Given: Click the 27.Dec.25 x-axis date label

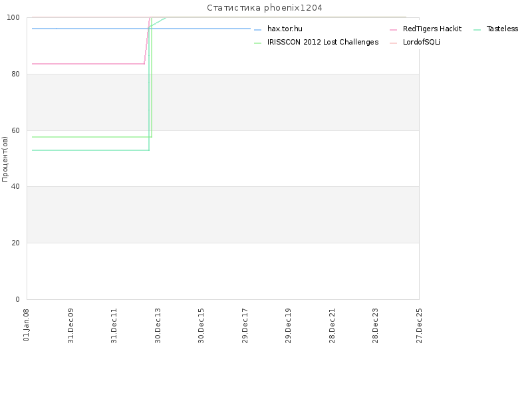Looking at the screenshot, I should coord(419,325).
